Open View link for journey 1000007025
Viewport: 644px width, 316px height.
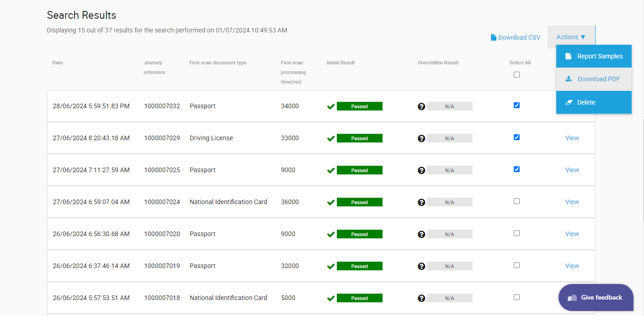(572, 170)
